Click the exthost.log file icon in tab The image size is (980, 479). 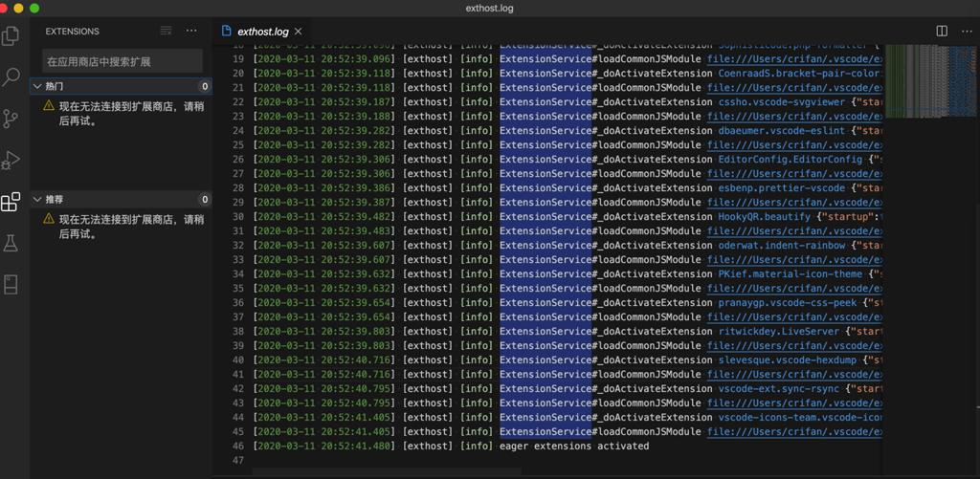[226, 32]
